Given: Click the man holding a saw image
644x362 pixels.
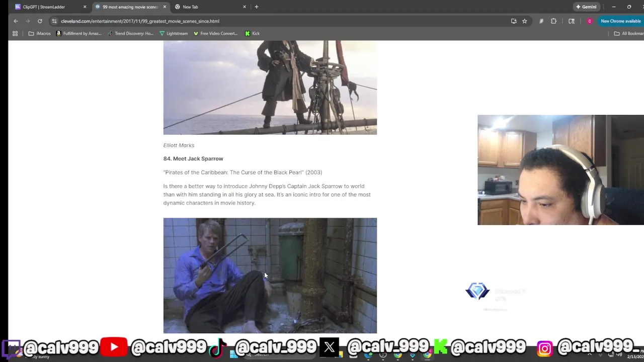Looking at the screenshot, I should point(270,276).
